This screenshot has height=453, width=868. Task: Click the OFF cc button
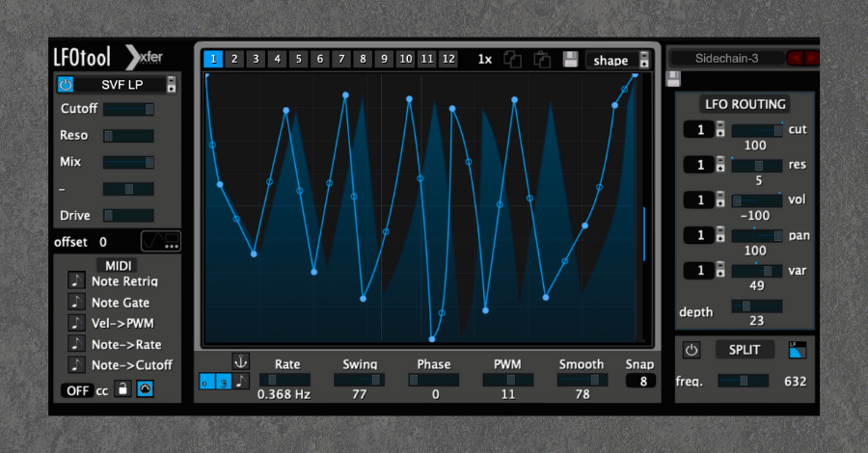coord(77,390)
